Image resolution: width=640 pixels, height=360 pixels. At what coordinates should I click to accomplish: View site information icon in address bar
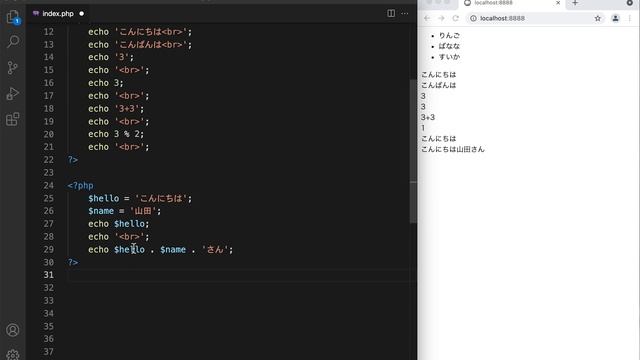coord(473,18)
